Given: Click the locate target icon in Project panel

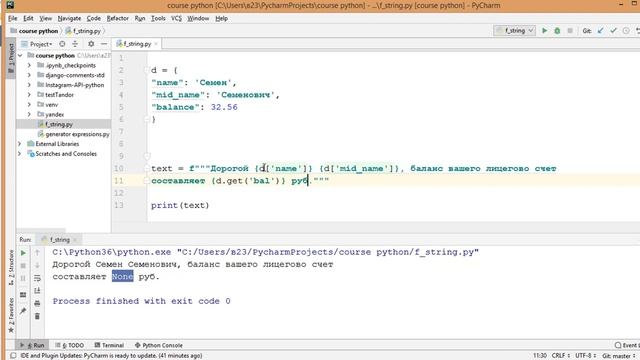Looking at the screenshot, I should pos(62,44).
